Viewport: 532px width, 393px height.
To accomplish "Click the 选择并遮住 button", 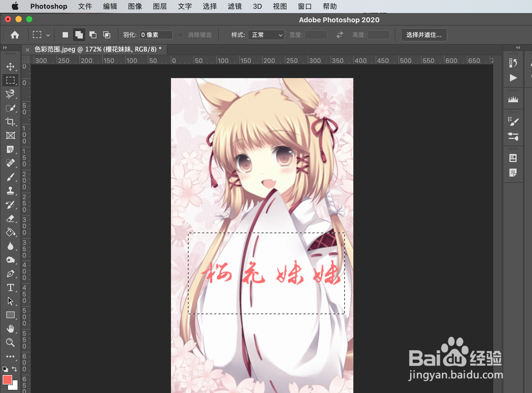I will tap(424, 35).
